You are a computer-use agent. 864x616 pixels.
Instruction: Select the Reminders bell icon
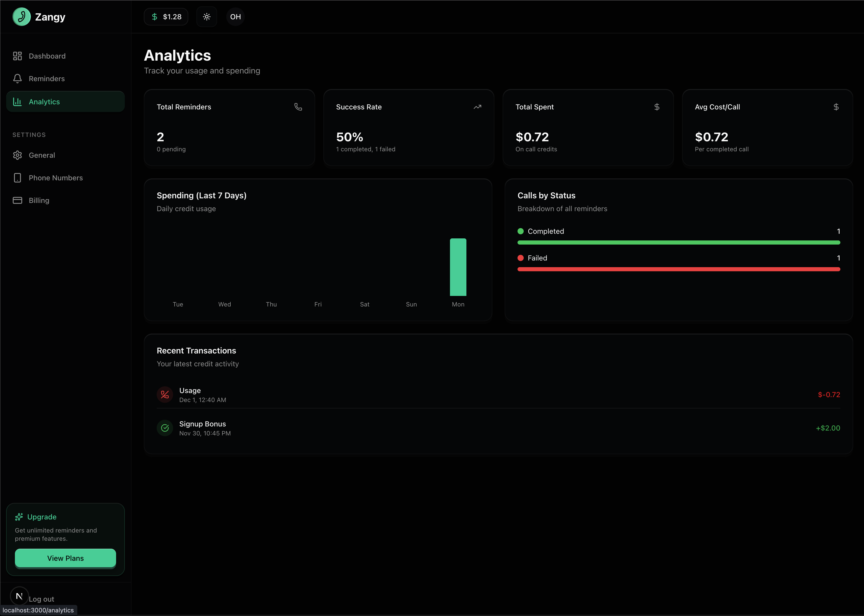[x=17, y=79]
